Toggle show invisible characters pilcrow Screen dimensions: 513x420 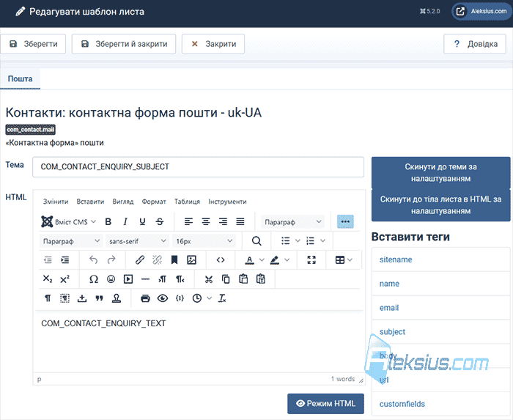click(48, 298)
